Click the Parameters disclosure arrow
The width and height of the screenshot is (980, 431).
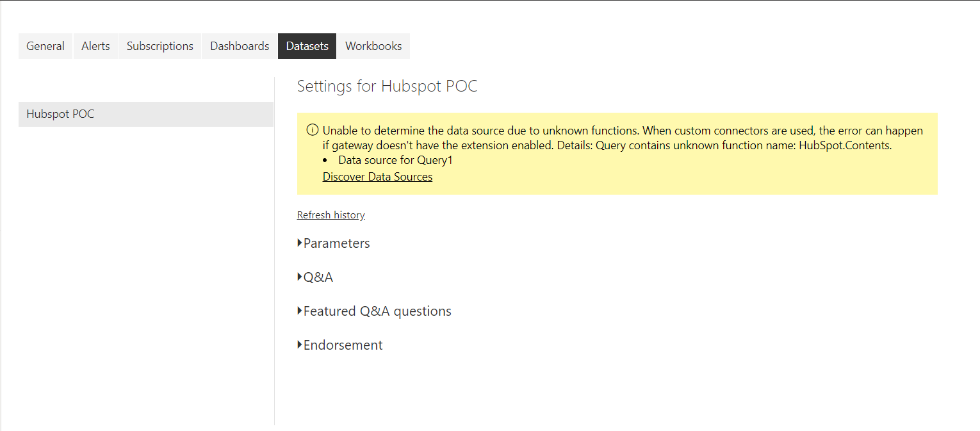tap(299, 243)
